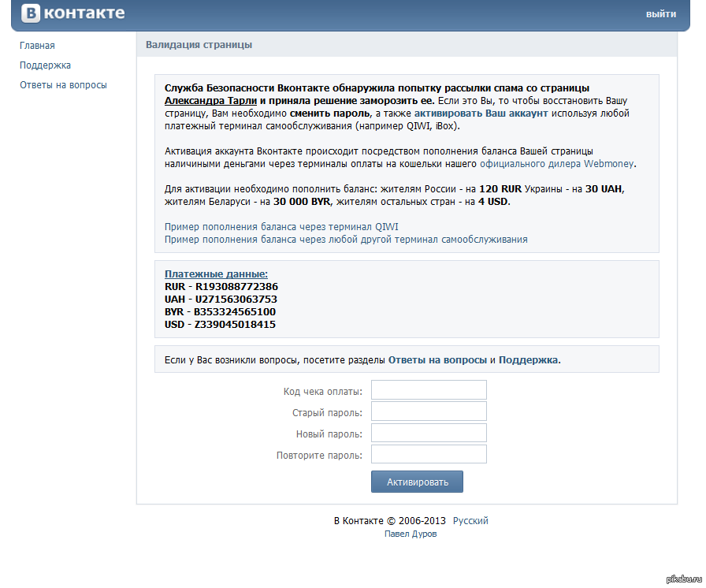
Task: Click the 4 USD amount text
Action: tap(493, 202)
